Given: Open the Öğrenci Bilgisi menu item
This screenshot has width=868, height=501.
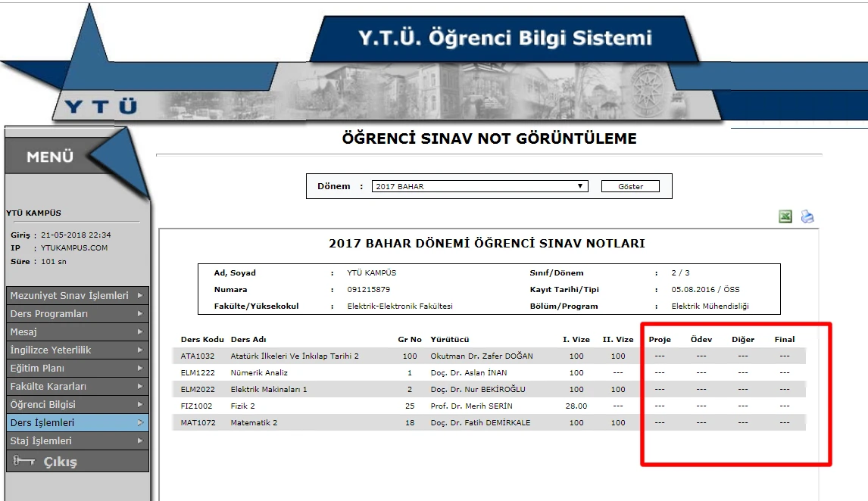Looking at the screenshot, I should point(42,405).
